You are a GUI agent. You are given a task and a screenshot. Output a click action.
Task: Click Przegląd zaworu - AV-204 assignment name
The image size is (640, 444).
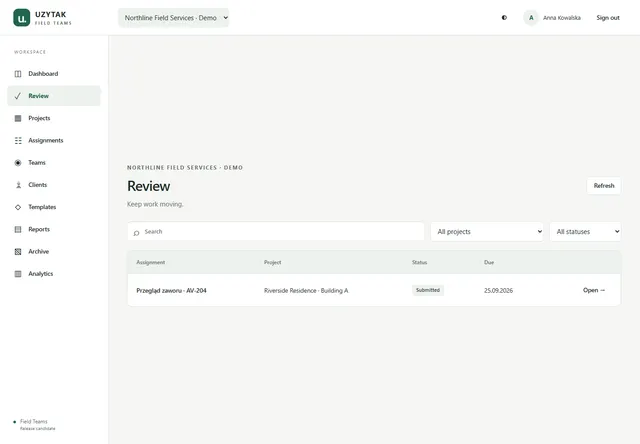171,291
